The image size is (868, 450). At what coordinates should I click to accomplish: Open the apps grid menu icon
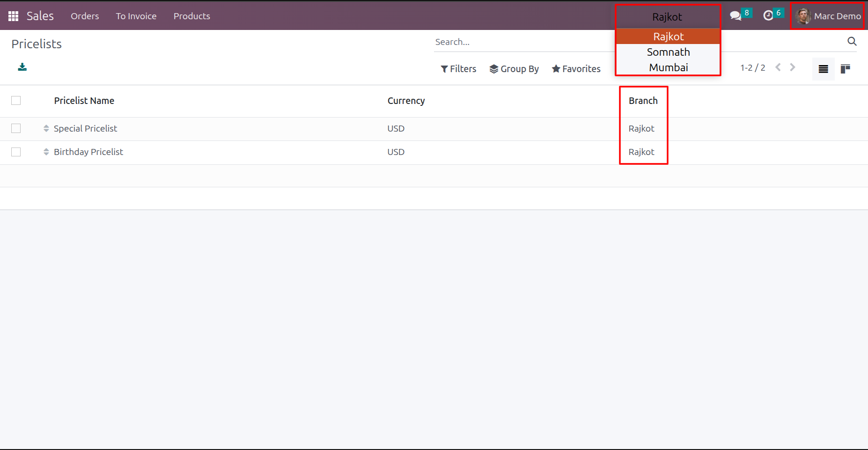point(13,16)
